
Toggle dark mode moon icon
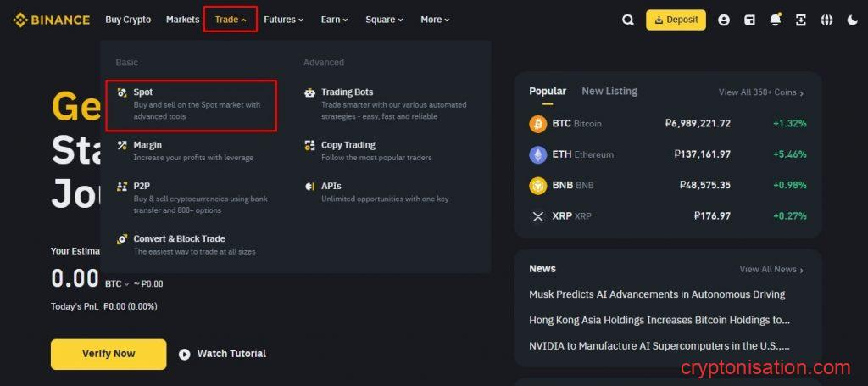(x=852, y=20)
